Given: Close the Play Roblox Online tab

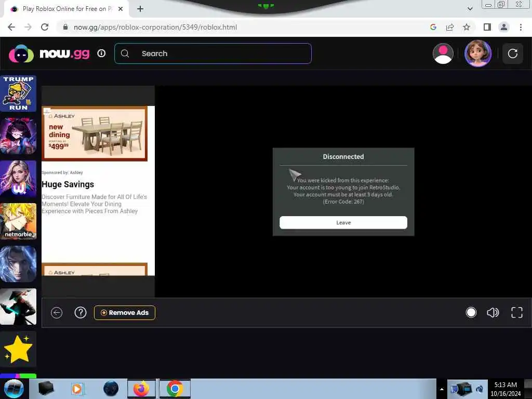Looking at the screenshot, I should point(121,9).
